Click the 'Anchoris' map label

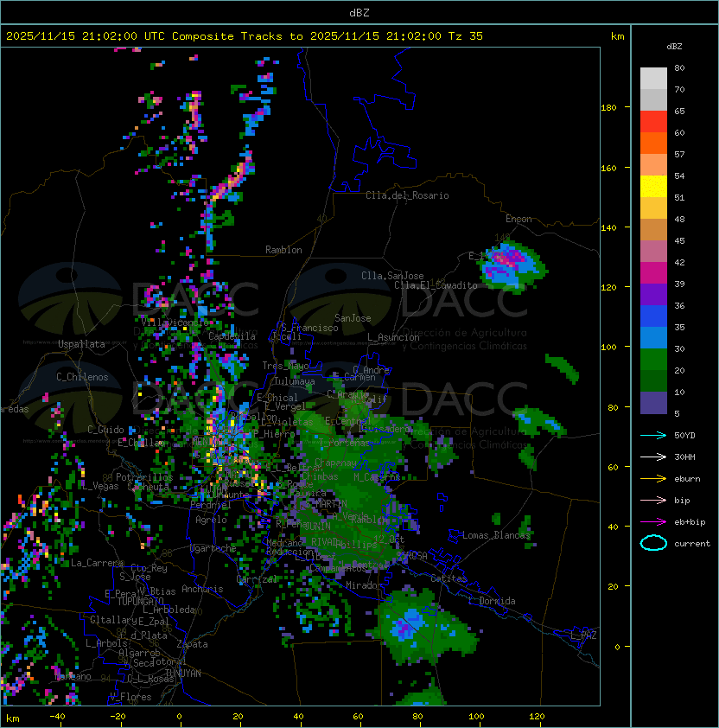[202, 589]
